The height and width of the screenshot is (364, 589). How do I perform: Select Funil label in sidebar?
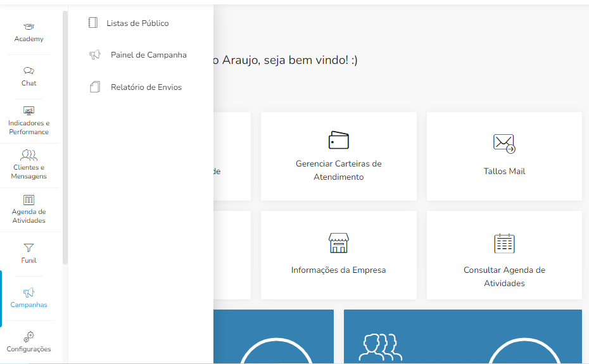(29, 260)
